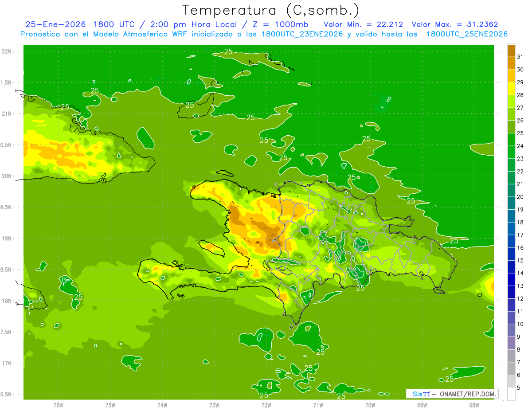Click the "70W" longitude label
The height and width of the screenshot is (411, 532).
coord(370,405)
